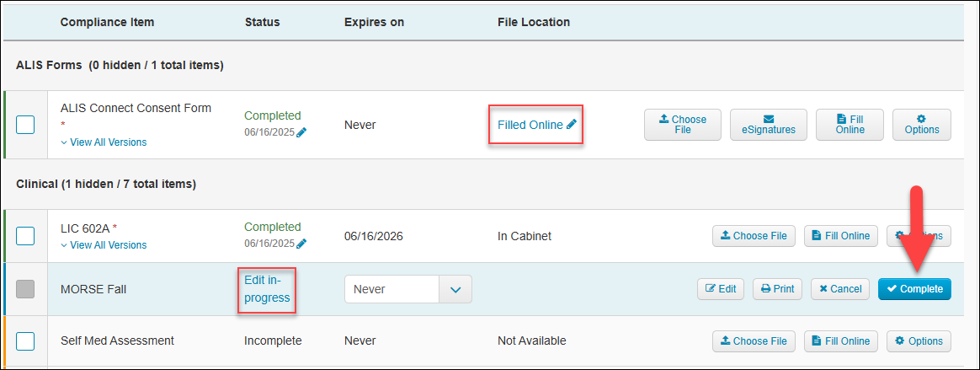Click Choose File for LIC 602A

pyautogui.click(x=754, y=236)
